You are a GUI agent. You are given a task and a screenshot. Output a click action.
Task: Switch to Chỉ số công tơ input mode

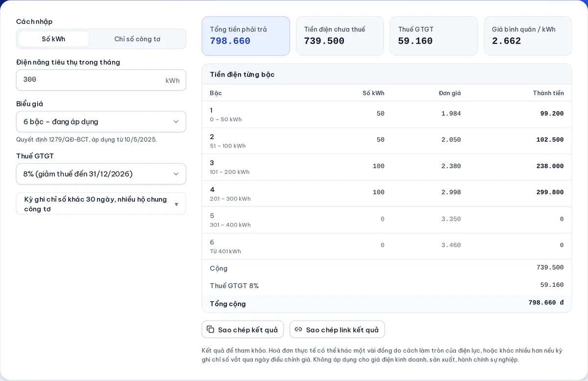137,39
